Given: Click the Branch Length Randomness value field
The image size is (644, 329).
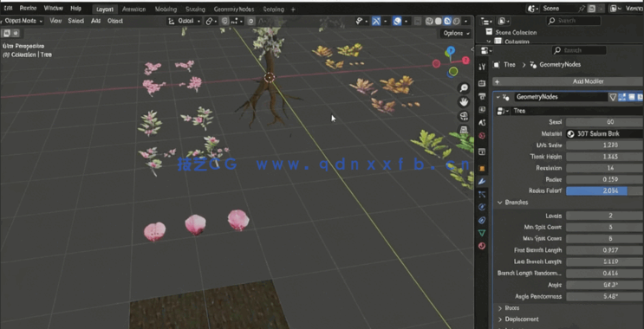Looking at the screenshot, I should click(x=604, y=274).
